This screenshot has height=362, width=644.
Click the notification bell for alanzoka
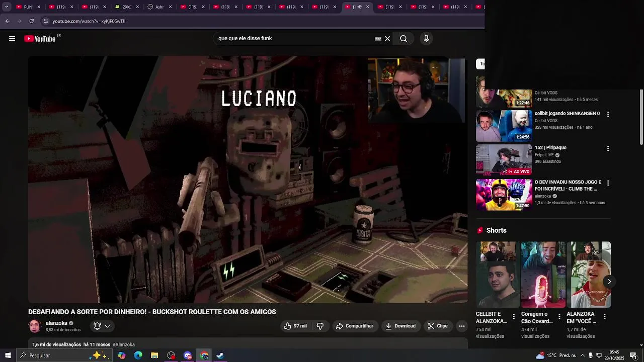point(98,326)
